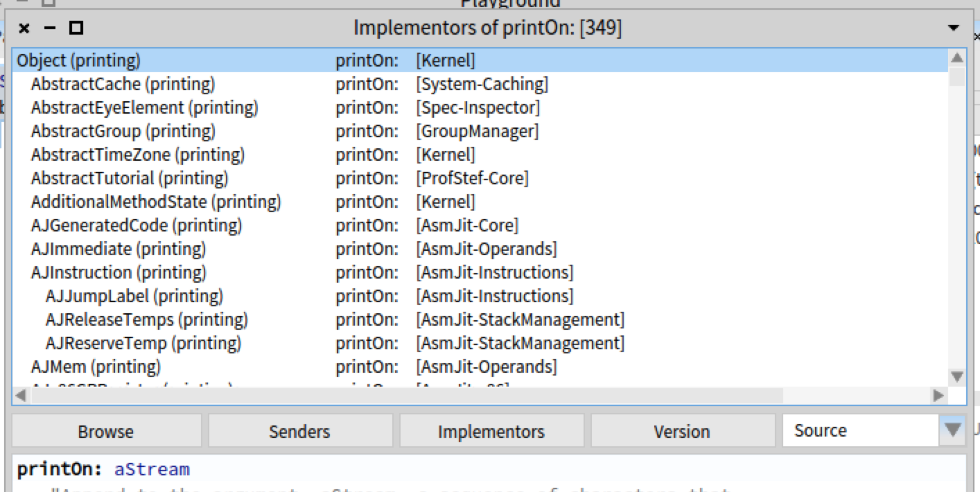Click the horizontal scrollbar track of list
The image size is (980, 492).
tap(857, 396)
